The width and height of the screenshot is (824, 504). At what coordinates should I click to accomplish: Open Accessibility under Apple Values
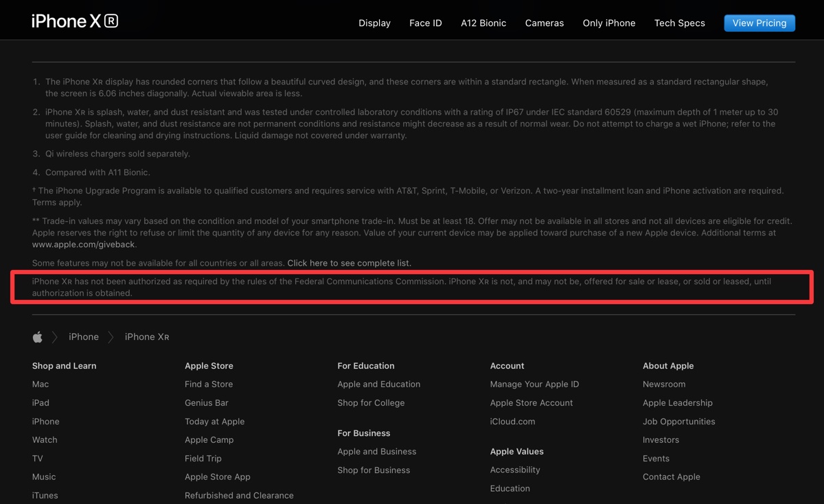515,470
